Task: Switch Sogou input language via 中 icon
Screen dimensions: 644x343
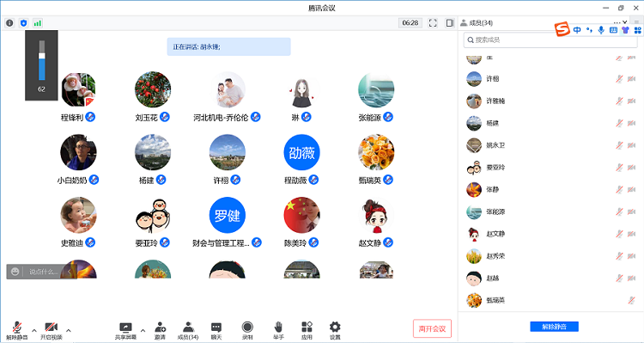Action: [577, 30]
